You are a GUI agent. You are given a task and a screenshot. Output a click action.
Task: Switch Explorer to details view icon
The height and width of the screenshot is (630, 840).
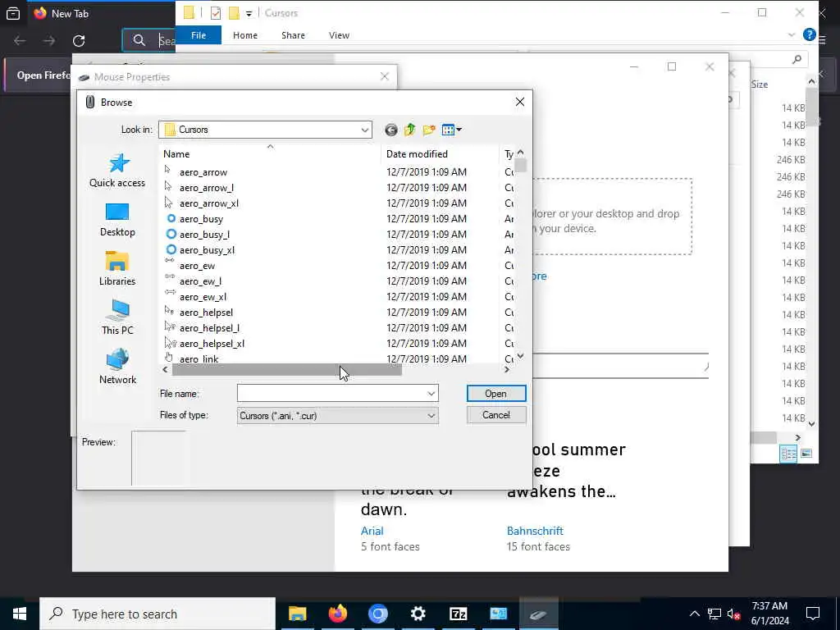(x=788, y=453)
